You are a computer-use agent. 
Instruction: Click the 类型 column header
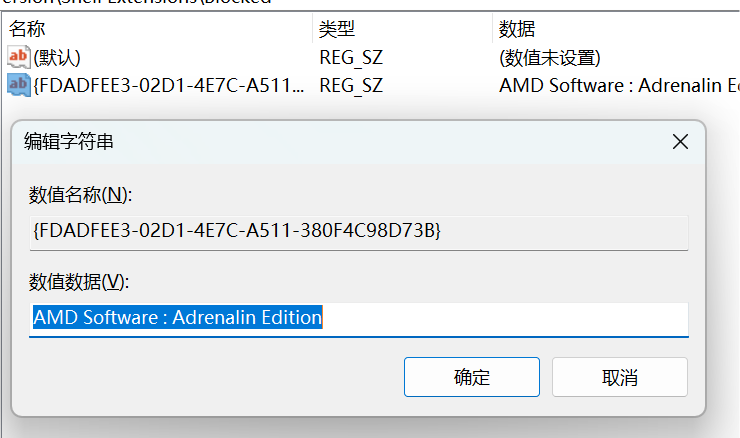337,29
